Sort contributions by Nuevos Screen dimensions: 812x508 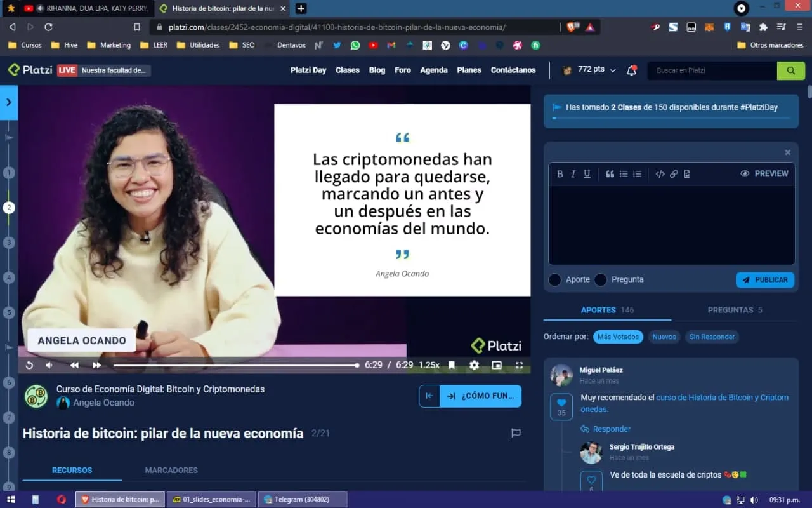coord(664,337)
